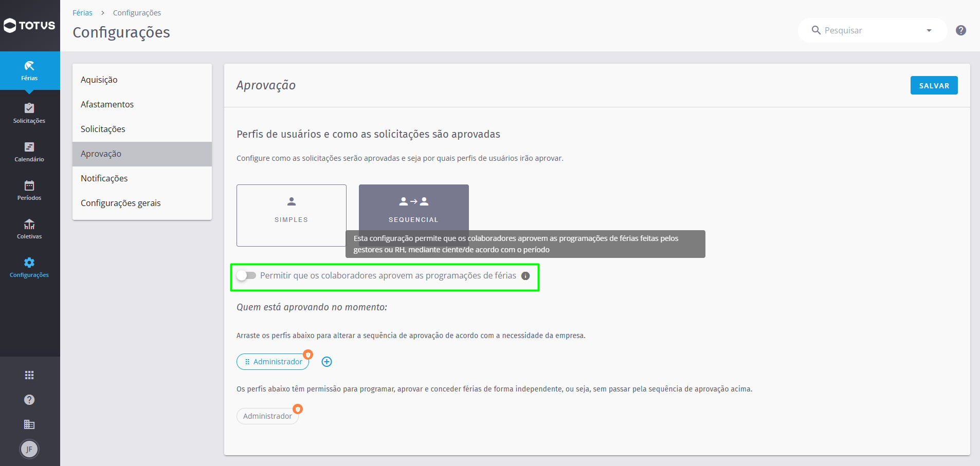Click the TOTVS logo
Image resolution: width=980 pixels, height=466 pixels.
pyautogui.click(x=29, y=25)
